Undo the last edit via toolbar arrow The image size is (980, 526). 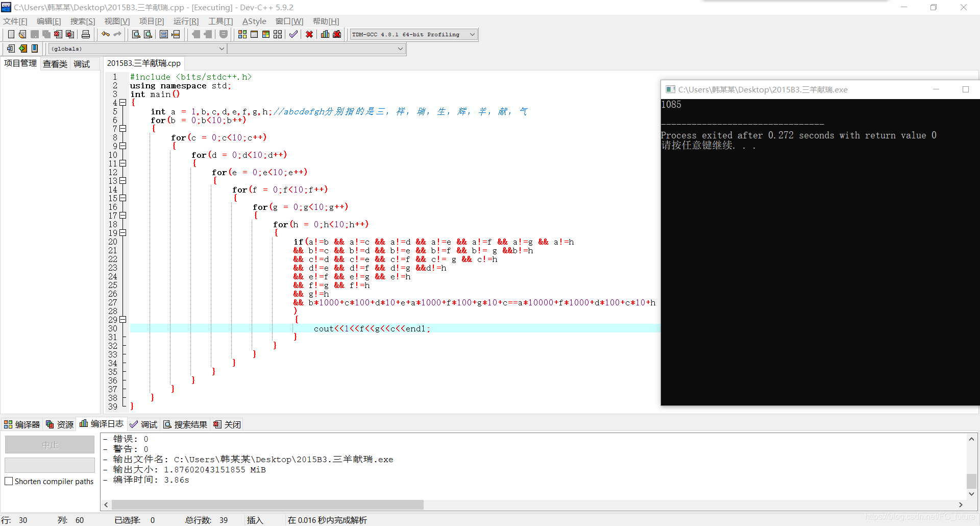(106, 34)
